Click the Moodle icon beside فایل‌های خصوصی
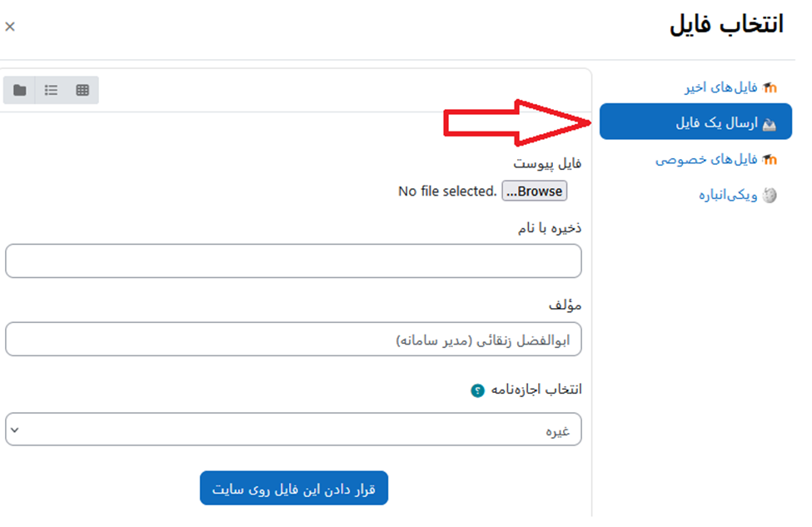812x527 pixels. click(770, 160)
